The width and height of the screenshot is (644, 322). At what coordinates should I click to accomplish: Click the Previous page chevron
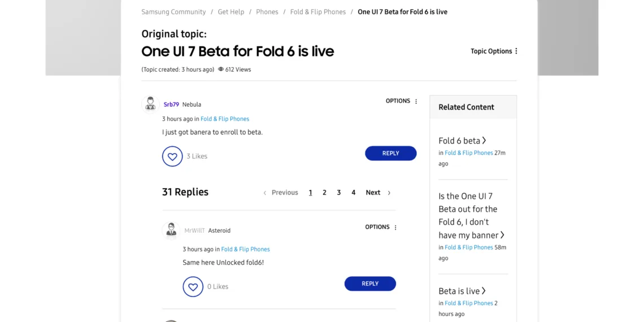point(264,193)
